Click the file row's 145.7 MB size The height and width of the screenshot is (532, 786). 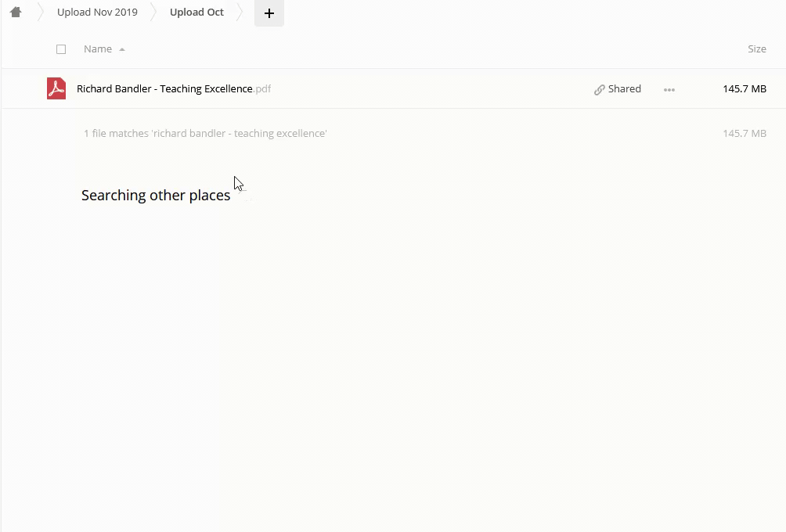tap(744, 89)
